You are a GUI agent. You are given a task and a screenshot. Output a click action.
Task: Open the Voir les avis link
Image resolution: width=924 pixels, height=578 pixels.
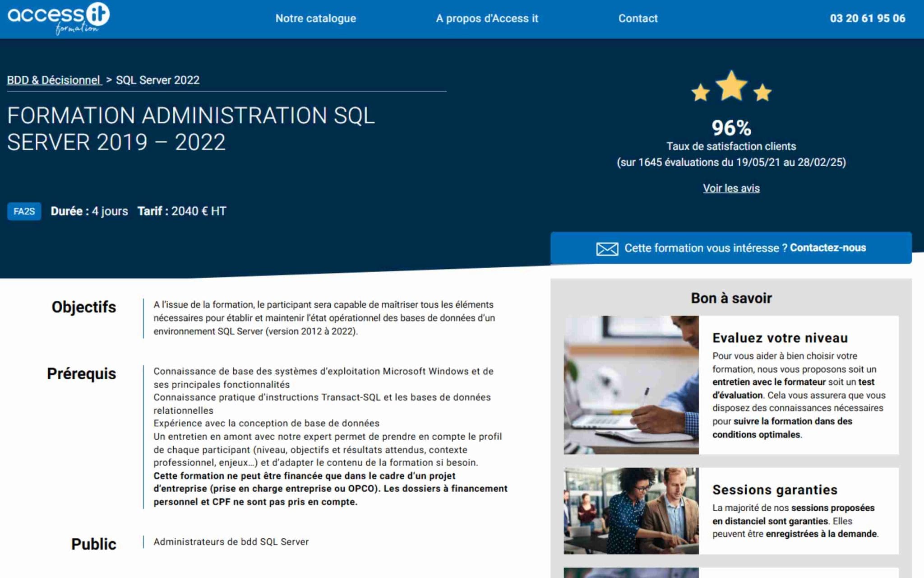click(x=731, y=188)
